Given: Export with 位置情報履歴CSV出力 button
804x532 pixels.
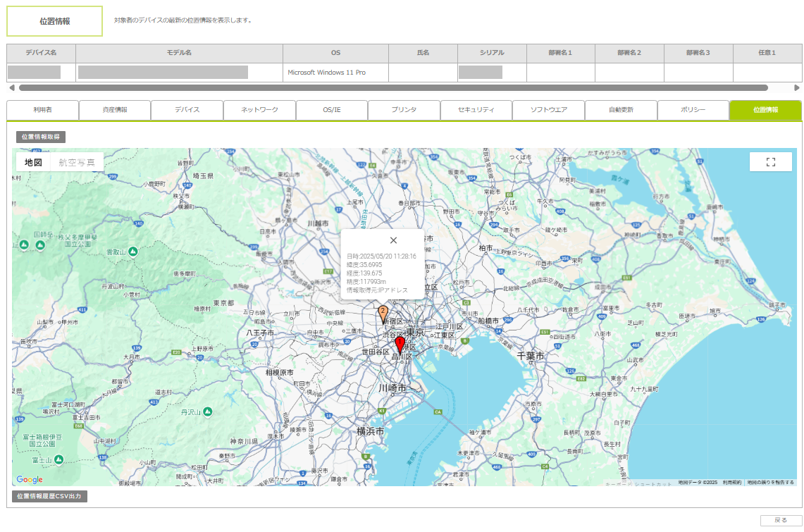Looking at the screenshot, I should [49, 496].
